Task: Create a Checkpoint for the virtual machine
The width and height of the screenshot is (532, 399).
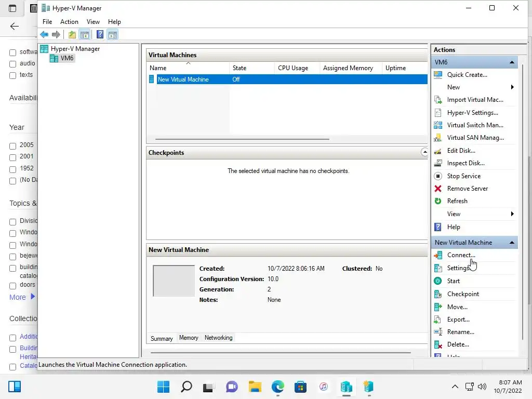Action: pos(463,294)
